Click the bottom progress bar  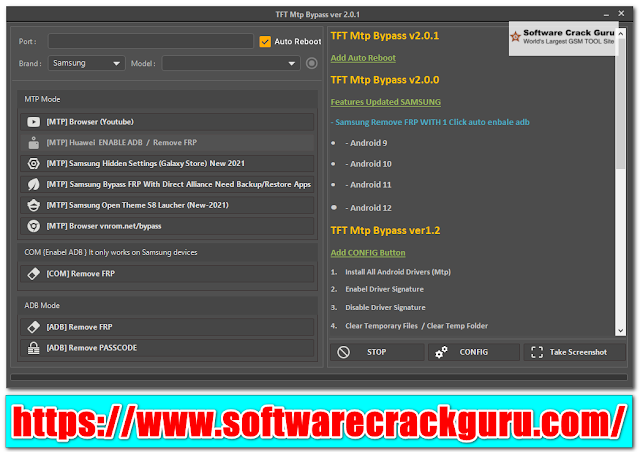click(319, 377)
